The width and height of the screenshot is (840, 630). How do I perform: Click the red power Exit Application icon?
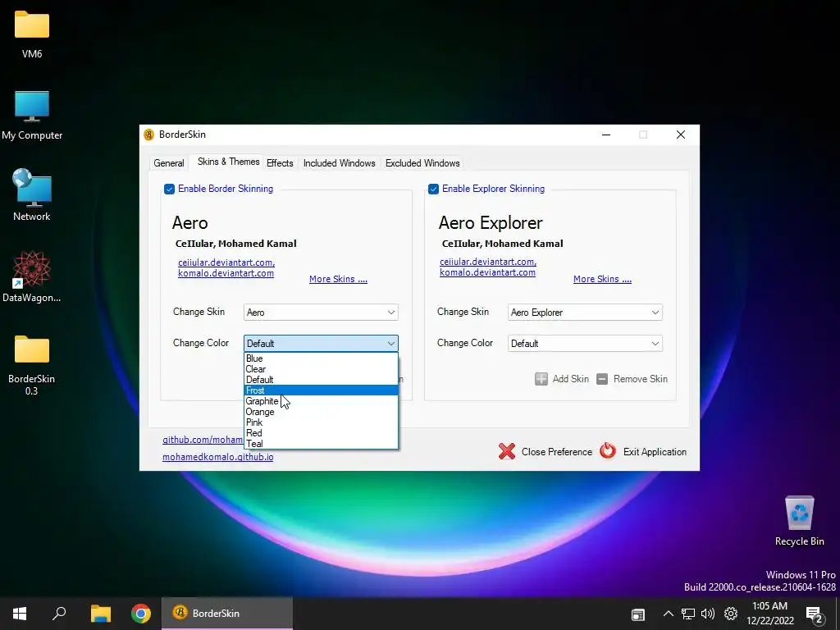click(608, 451)
